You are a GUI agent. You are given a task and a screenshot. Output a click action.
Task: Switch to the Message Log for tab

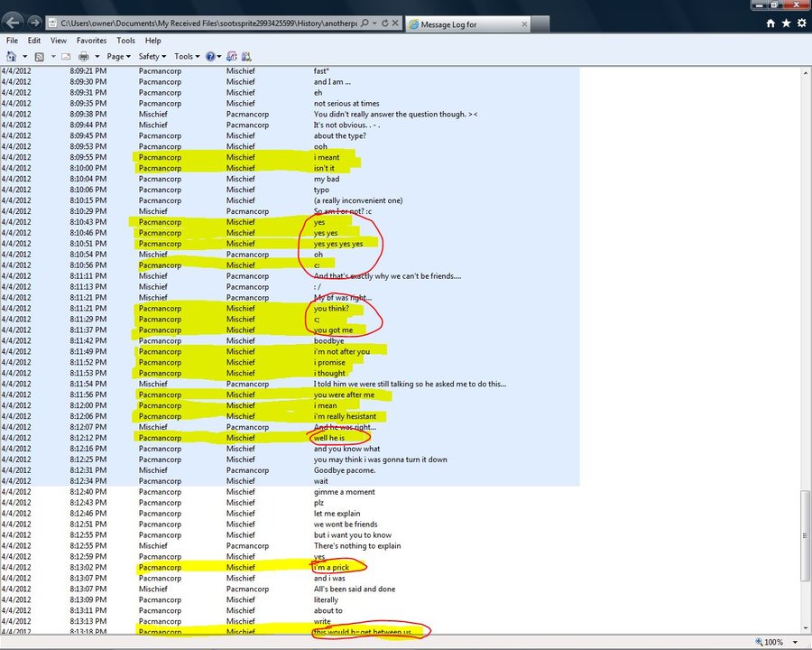click(469, 24)
